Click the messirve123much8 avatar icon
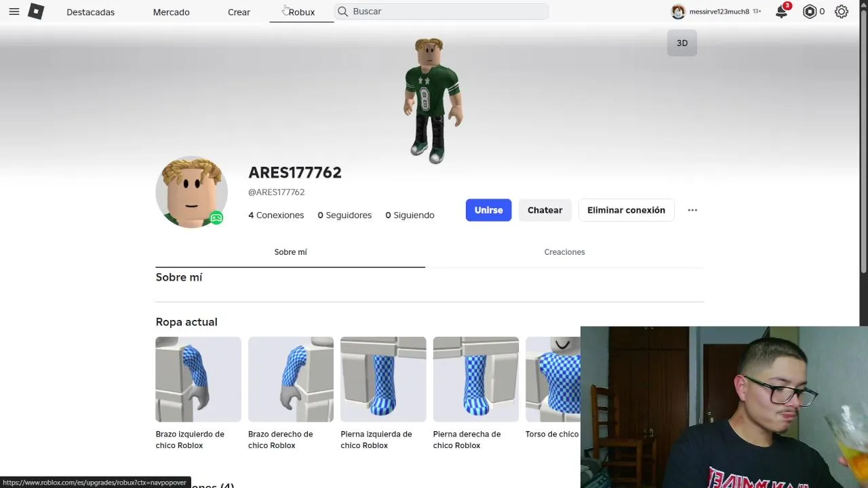Image resolution: width=868 pixels, height=488 pixels. pyautogui.click(x=678, y=12)
